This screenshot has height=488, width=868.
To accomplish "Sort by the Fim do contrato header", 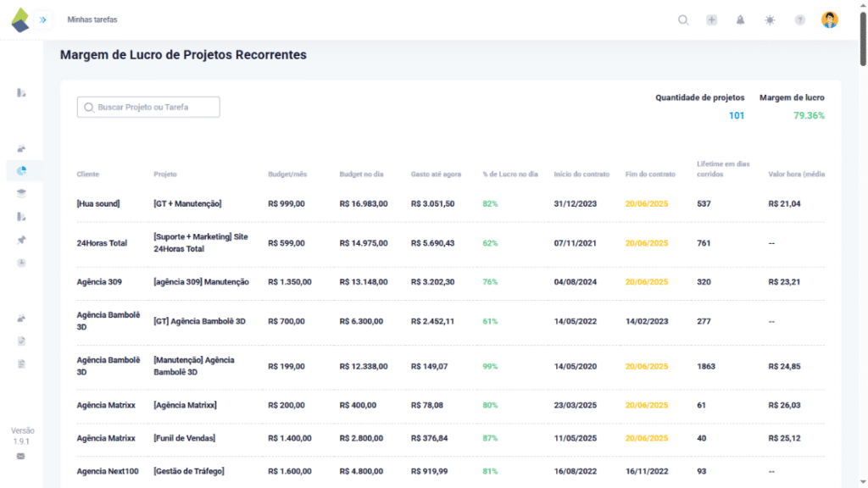I will (x=650, y=175).
